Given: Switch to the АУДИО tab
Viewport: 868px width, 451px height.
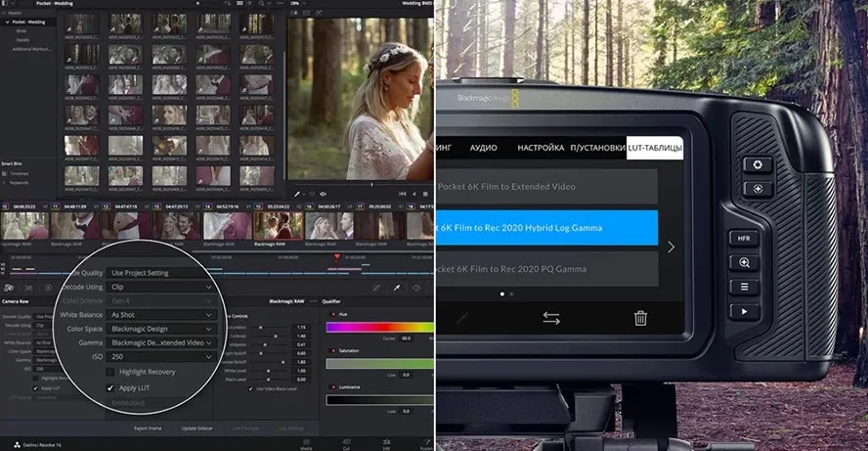Looking at the screenshot, I should pyautogui.click(x=483, y=148).
